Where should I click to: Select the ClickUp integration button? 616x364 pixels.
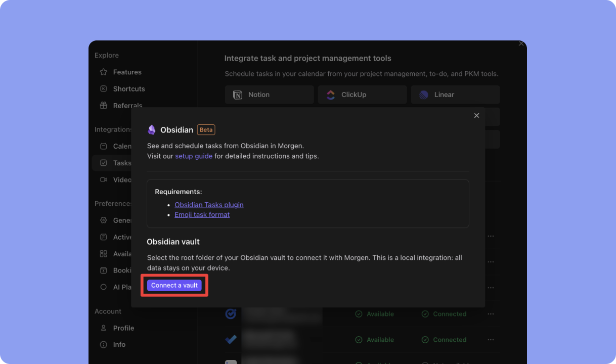click(363, 95)
